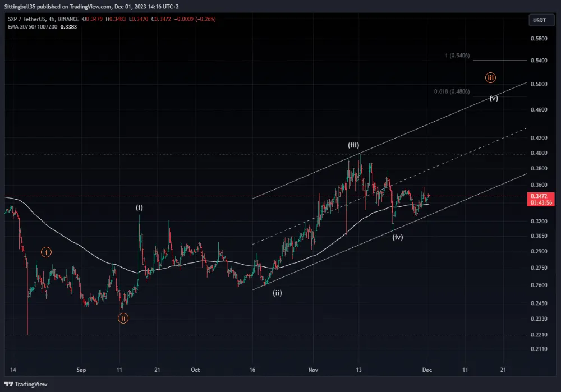Click the Fibonacci label 1 (0.5406)
Viewport: 561px width, 392px height.
click(457, 56)
